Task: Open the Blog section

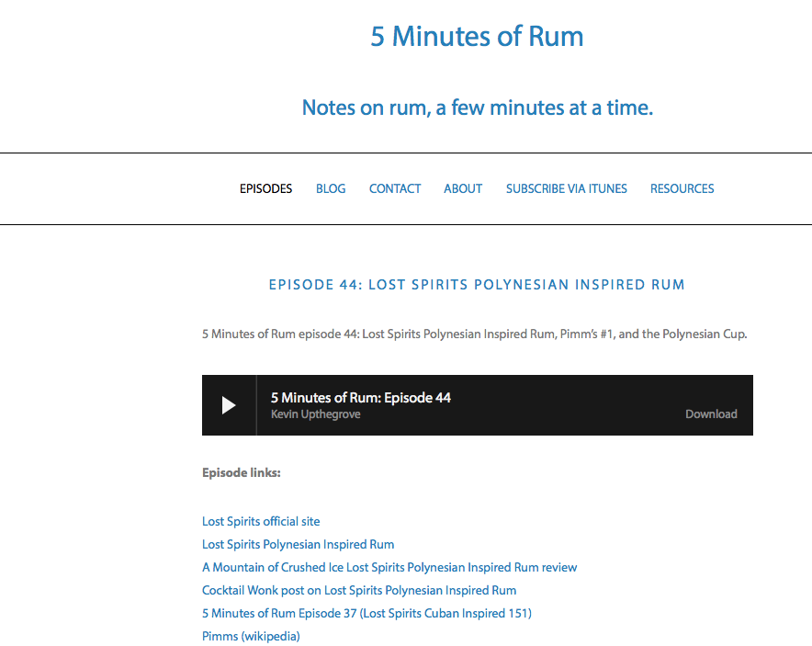Action: pos(331,188)
